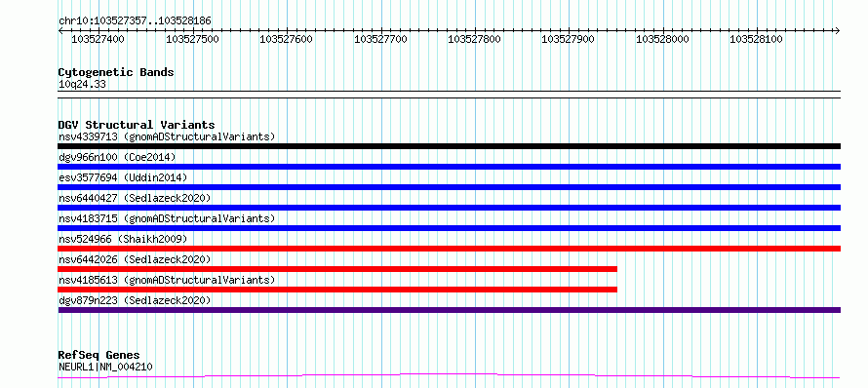Open the nsv6442026 (Sedlazeck2020) label
This screenshot has height=388, width=868.
click(x=135, y=259)
